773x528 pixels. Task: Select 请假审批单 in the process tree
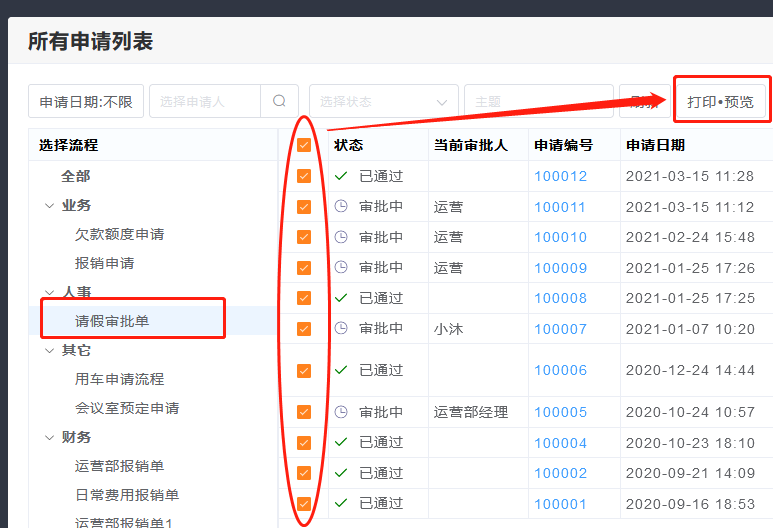(112, 321)
